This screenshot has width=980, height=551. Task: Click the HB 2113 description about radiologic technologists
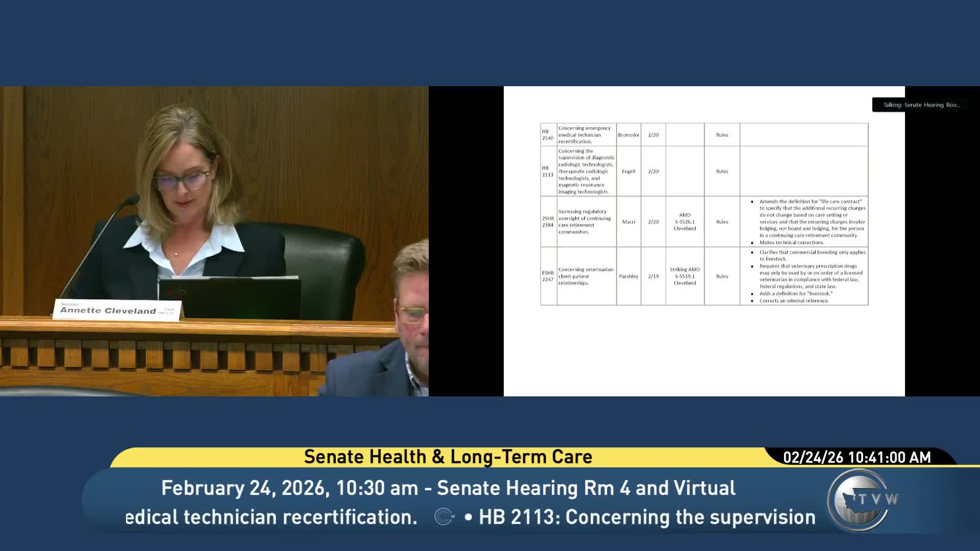click(x=585, y=171)
